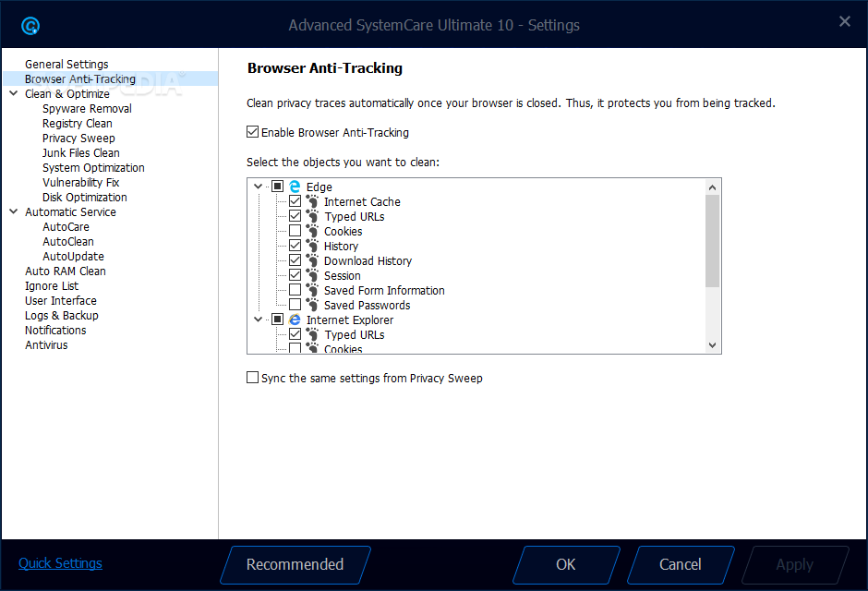This screenshot has width=868, height=591.
Task: Collapse the Edge tree node
Action: (x=258, y=187)
